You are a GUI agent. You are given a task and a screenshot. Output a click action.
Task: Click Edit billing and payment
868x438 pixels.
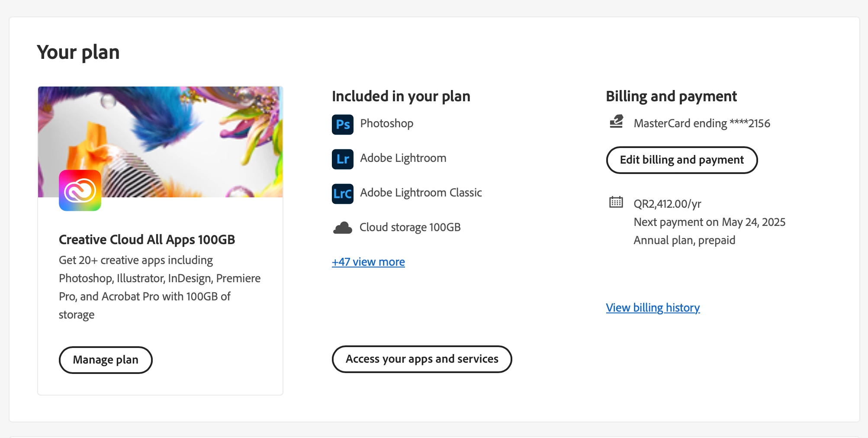pos(682,160)
